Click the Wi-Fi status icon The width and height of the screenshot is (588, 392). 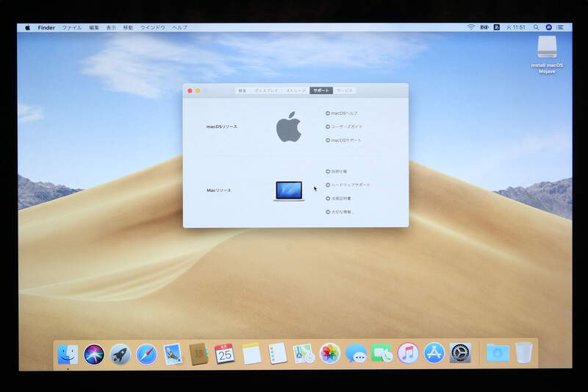point(470,27)
